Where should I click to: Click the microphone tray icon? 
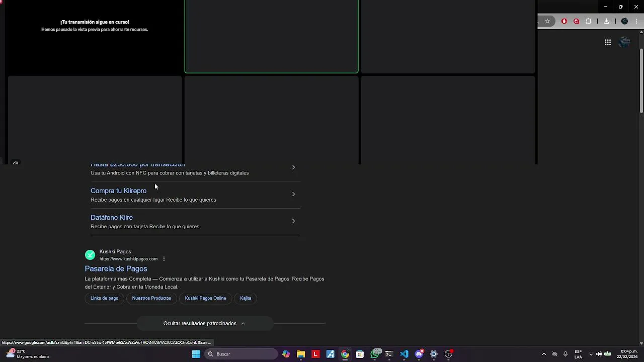click(x=566, y=354)
